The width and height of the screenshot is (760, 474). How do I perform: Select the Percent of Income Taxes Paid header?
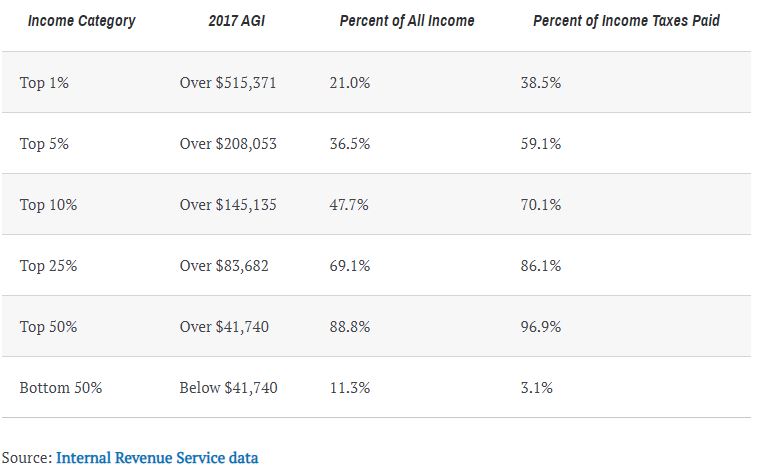pos(626,20)
